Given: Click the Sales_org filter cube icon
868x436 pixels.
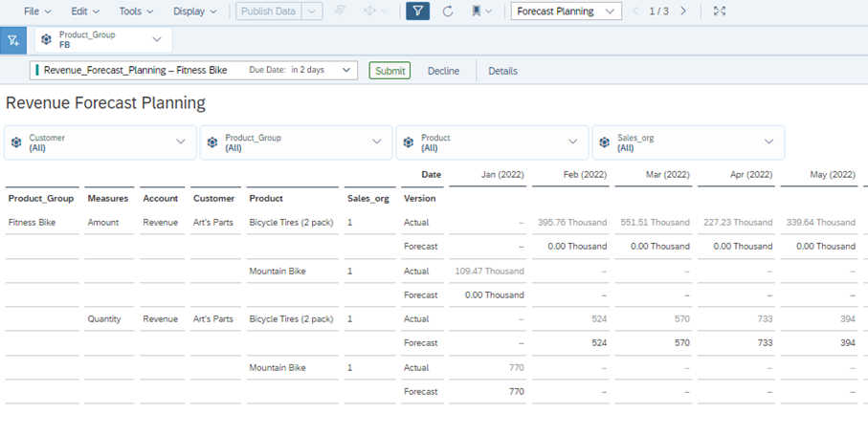Looking at the screenshot, I should coord(604,142).
